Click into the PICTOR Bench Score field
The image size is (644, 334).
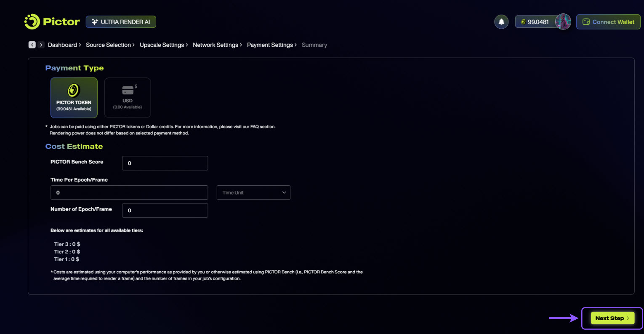point(165,163)
